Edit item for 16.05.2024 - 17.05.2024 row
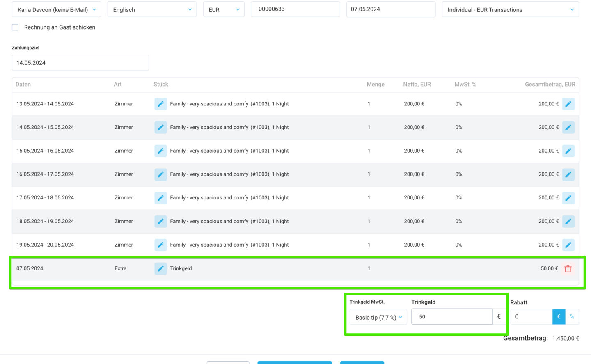The width and height of the screenshot is (591, 364). tap(160, 174)
